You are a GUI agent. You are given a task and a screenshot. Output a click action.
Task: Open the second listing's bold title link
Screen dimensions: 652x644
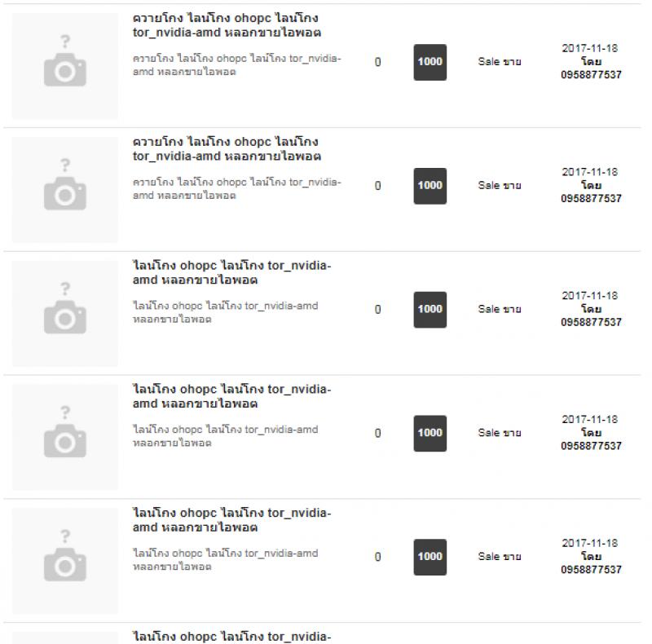click(227, 149)
